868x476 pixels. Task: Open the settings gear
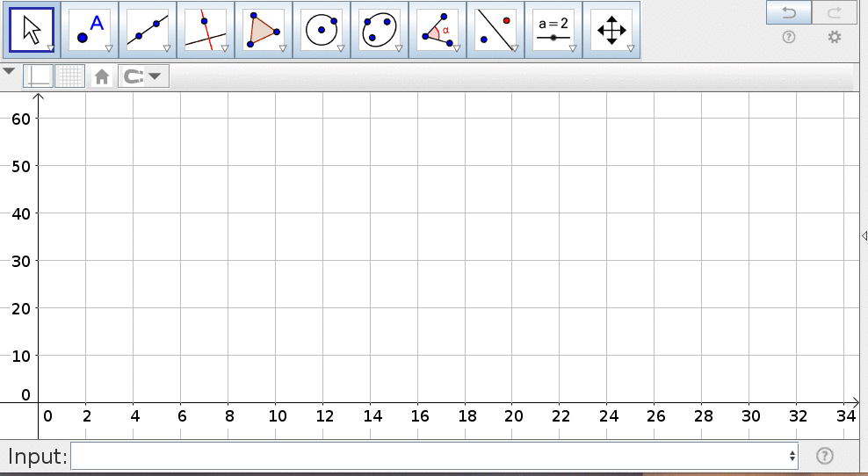click(x=835, y=38)
